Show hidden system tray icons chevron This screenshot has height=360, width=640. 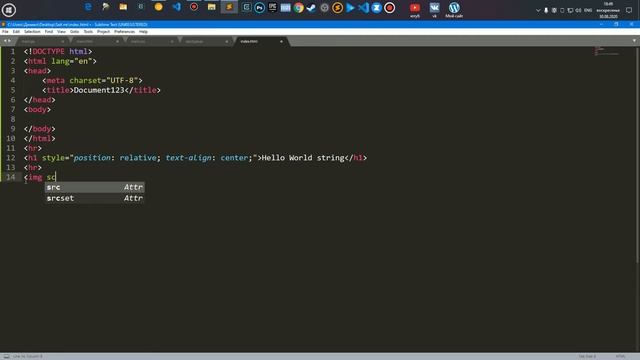pyautogui.click(x=538, y=10)
